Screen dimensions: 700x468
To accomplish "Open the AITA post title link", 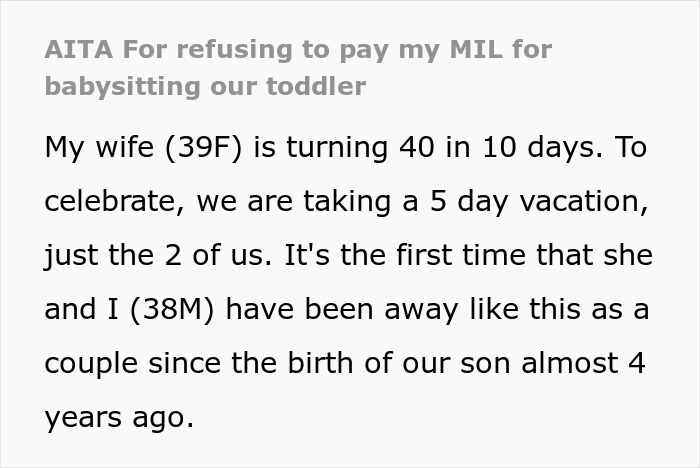I will click(x=298, y=67).
